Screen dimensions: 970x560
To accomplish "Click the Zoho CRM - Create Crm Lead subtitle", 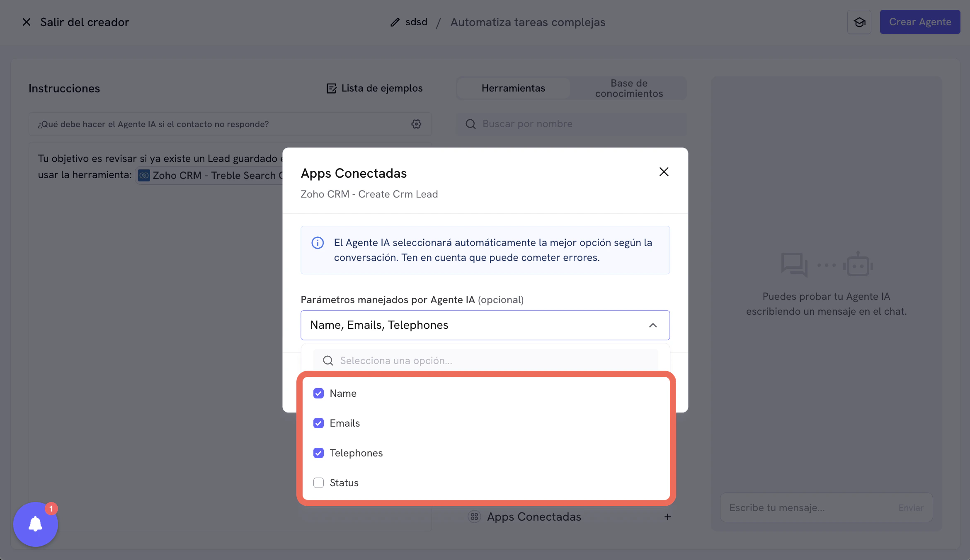I will pyautogui.click(x=369, y=194).
